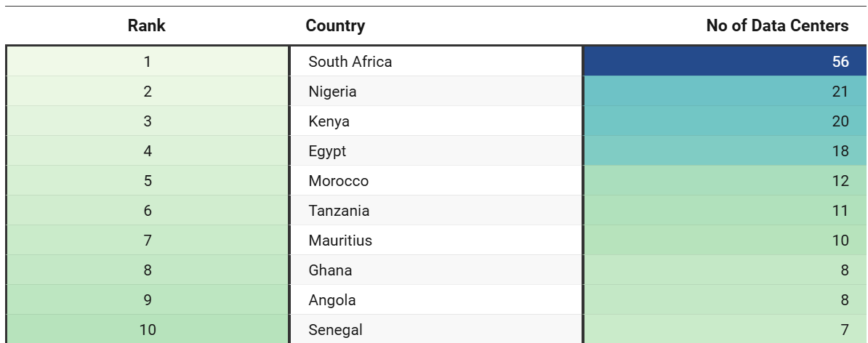Viewport: 868px width, 343px height.
Task: Select the rank 5 cell
Action: (x=148, y=181)
